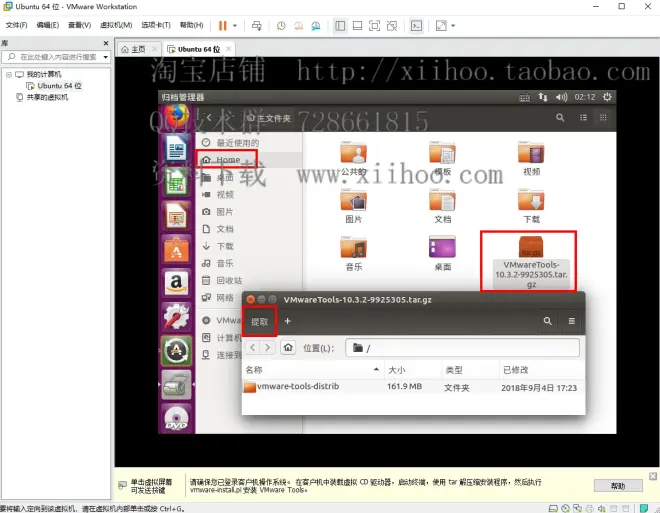This screenshot has height=513, width=660.
Task: Select the 公共的 folder icon
Action: (x=354, y=153)
